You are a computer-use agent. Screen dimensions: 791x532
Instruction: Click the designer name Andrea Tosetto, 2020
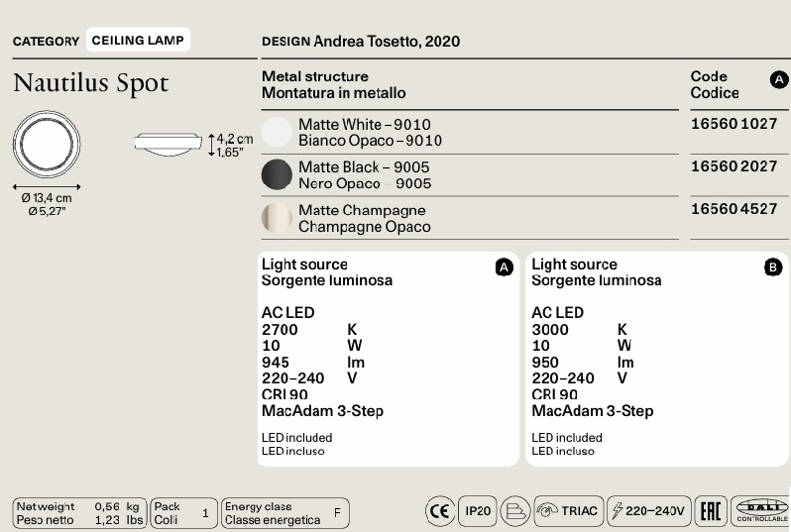[387, 42]
